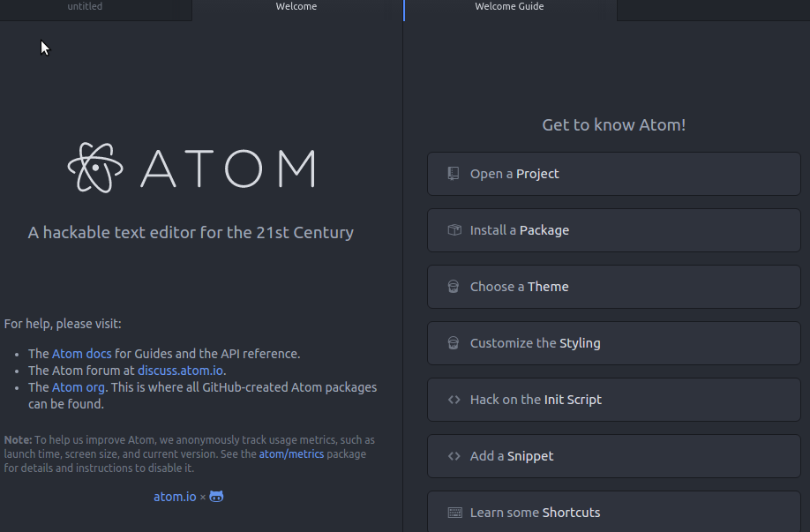Click the Atom logo symbol

[x=95, y=168]
